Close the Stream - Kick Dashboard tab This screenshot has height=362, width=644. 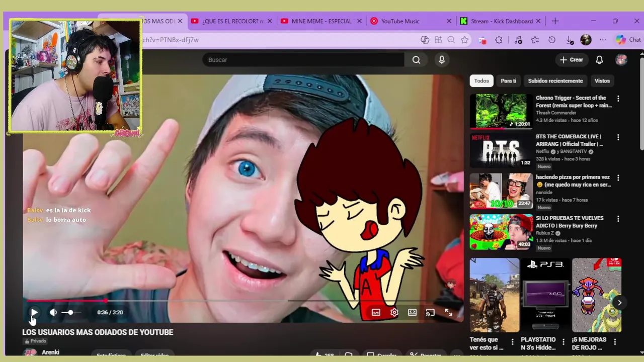point(538,21)
